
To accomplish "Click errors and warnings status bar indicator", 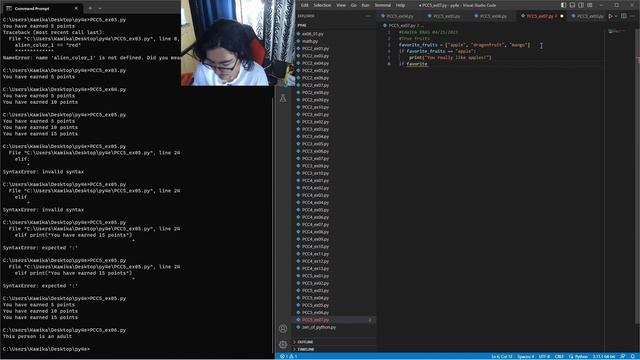I will pos(288,356).
